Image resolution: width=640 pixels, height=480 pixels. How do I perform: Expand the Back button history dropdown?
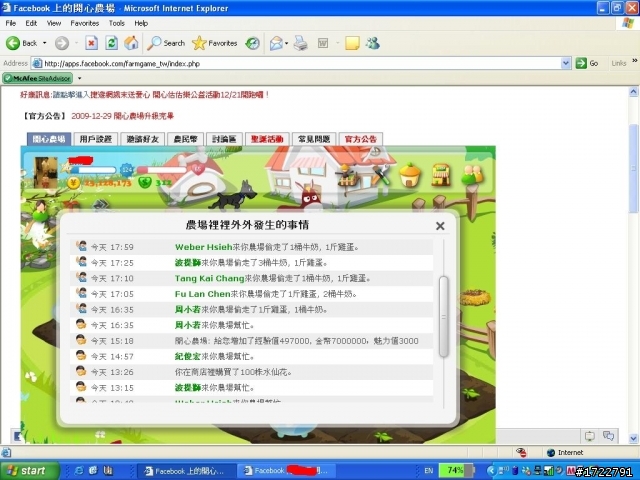pyautogui.click(x=44, y=43)
